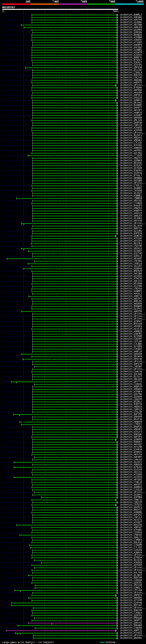146x644 pixels.
Task: Click the UniRef100_Q2W802 hit name
Action: click(131, 100)
